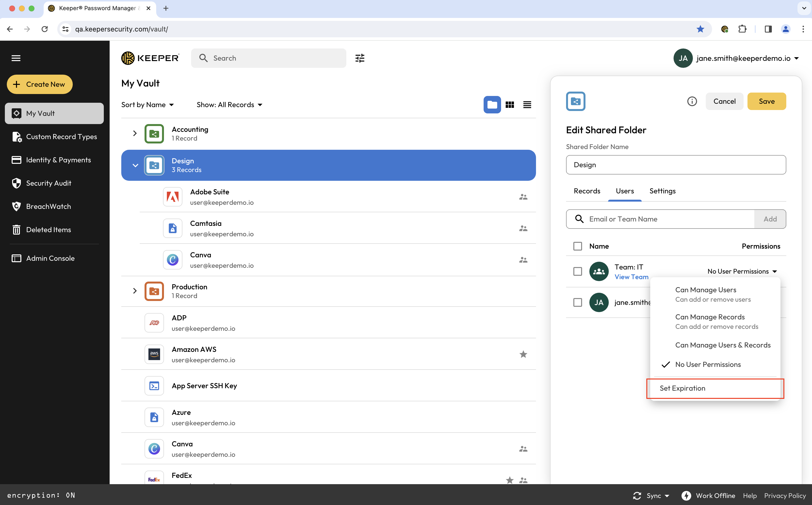Switch to list view layout
Image resolution: width=812 pixels, height=505 pixels.
point(527,105)
